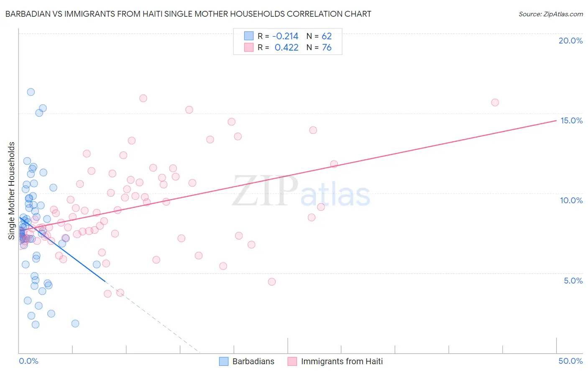Screen dimensions: 588x373
Task: Open the Source: ZipAtlas.com link
Action: pyautogui.click(x=551, y=14)
